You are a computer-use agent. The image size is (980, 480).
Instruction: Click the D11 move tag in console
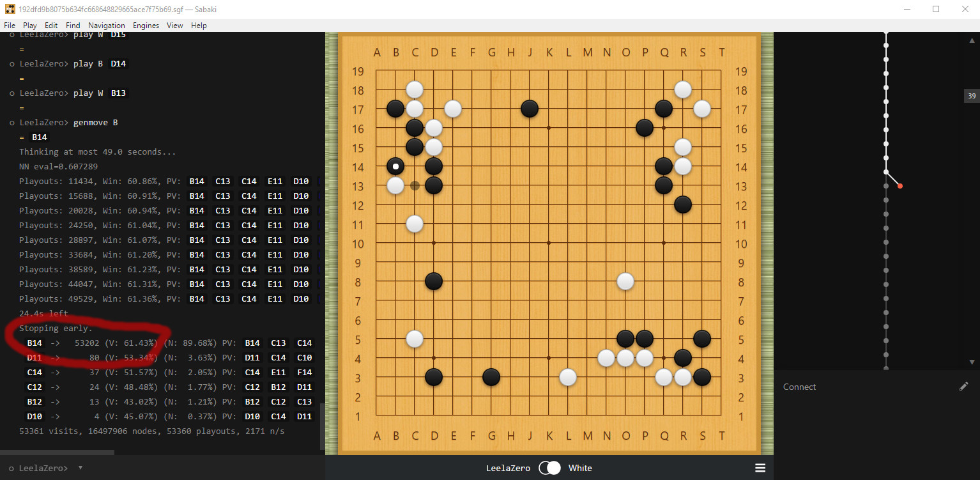[34, 358]
